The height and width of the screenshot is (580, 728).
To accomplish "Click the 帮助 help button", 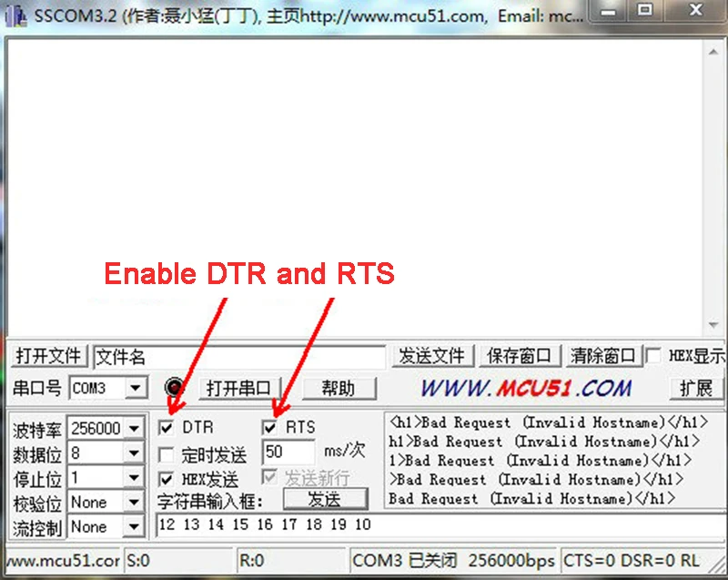I will tap(339, 388).
